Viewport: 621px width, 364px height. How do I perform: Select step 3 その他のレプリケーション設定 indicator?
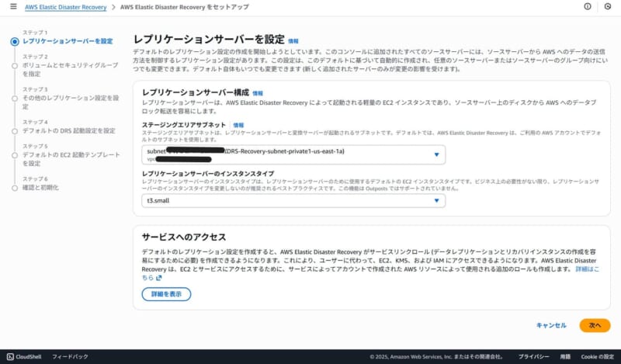pos(15,98)
